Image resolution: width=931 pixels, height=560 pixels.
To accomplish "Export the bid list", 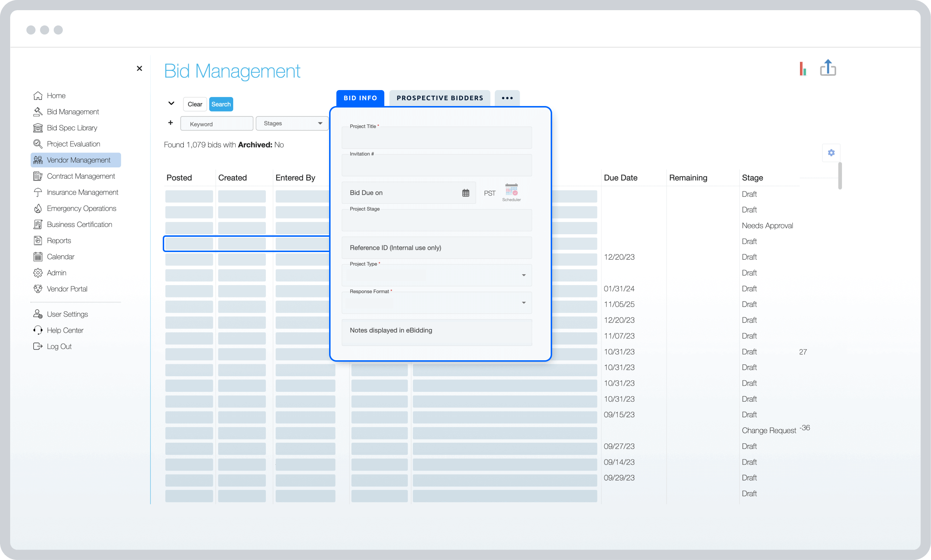I will pyautogui.click(x=828, y=68).
